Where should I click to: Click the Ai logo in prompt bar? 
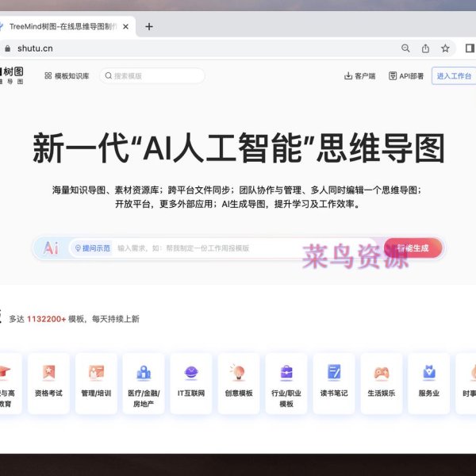coord(51,248)
